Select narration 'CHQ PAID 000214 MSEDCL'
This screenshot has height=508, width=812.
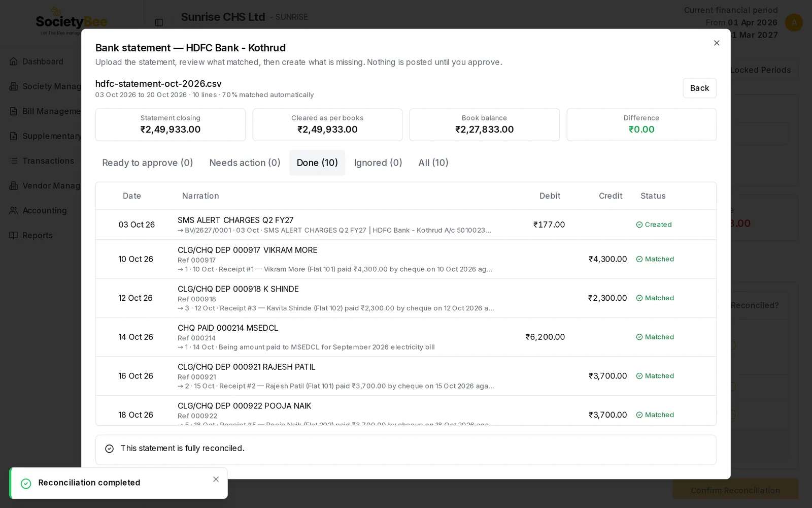(x=228, y=328)
